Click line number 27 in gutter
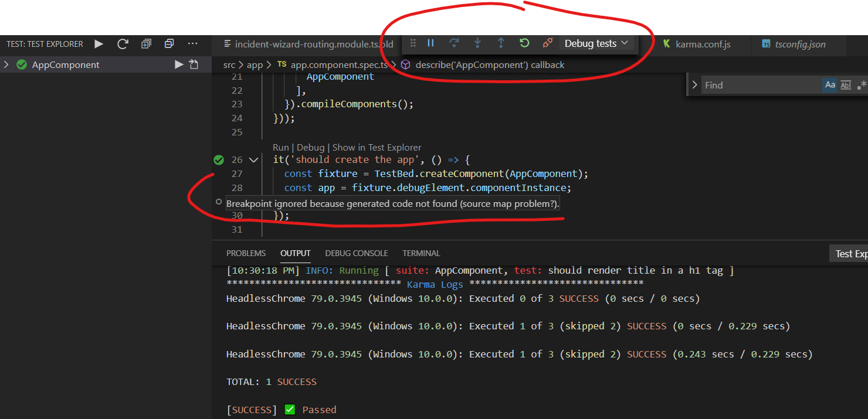 pos(237,174)
